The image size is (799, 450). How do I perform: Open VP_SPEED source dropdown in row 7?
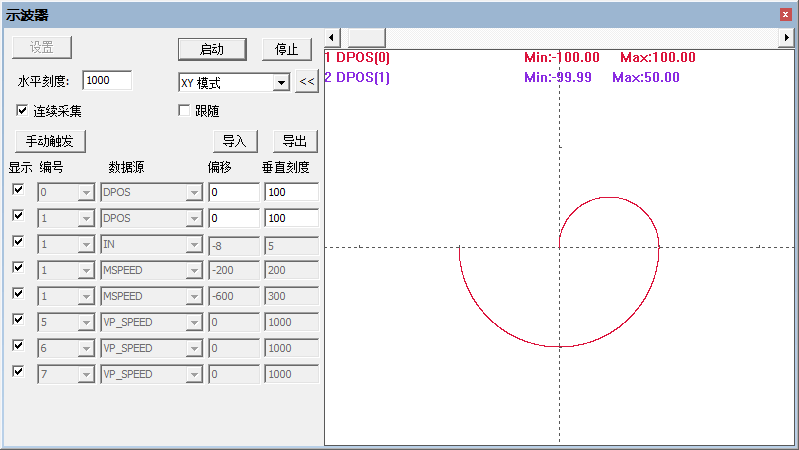coord(194,375)
